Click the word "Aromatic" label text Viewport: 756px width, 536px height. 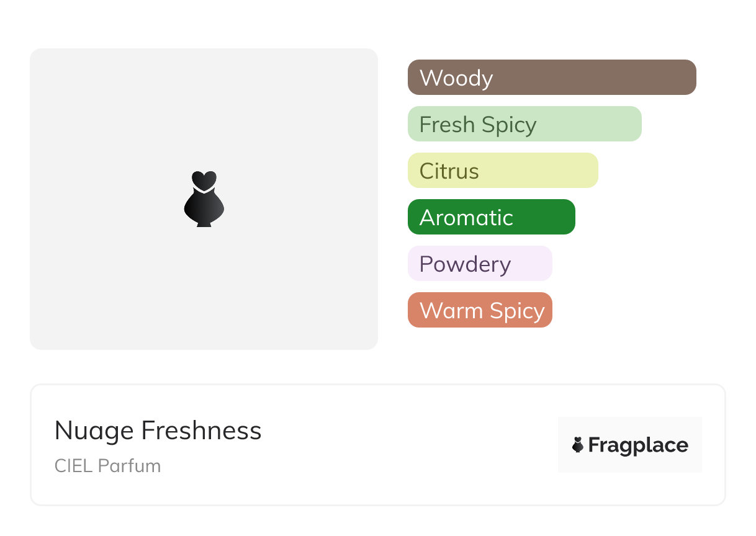466,218
